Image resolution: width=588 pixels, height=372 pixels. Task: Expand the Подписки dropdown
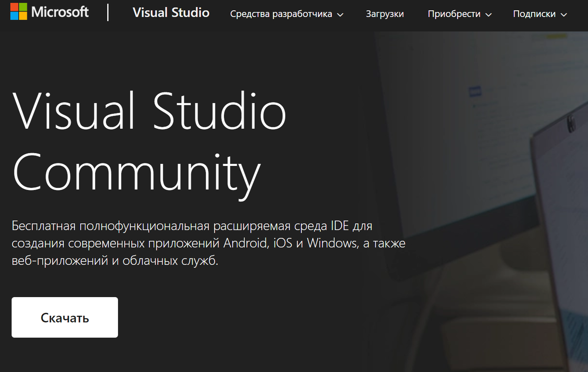[539, 14]
